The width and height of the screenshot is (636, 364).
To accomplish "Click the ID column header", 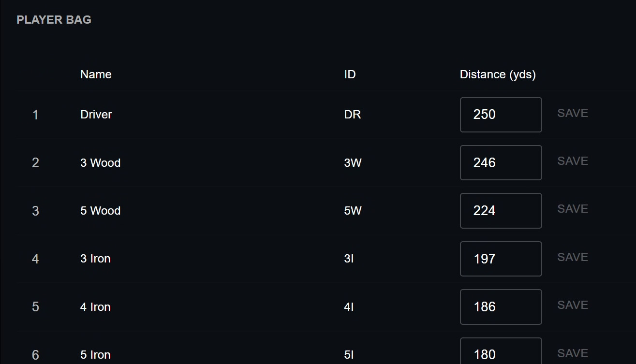I will pos(350,74).
